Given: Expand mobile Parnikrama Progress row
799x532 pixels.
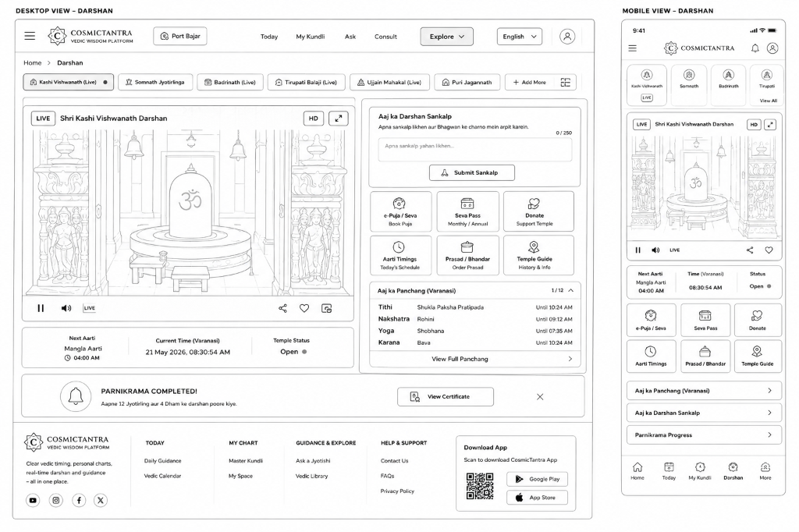Looking at the screenshot, I should tap(704, 434).
